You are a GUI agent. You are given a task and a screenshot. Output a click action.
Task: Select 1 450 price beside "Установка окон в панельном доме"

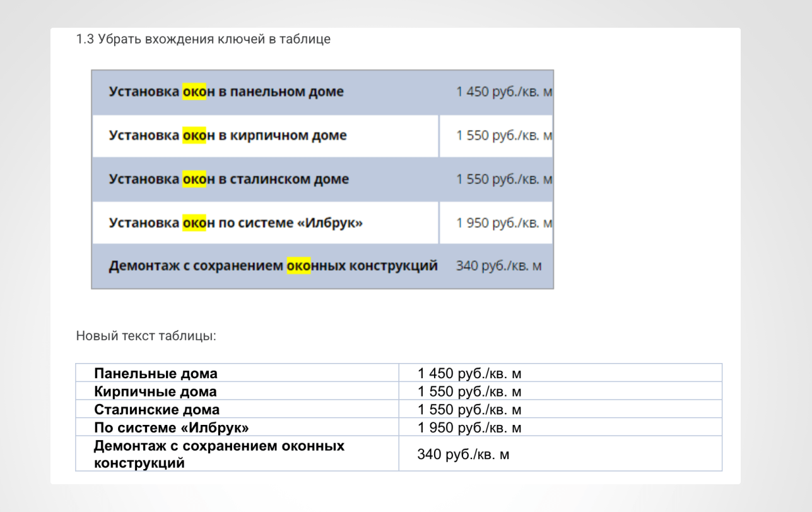pyautogui.click(x=504, y=92)
